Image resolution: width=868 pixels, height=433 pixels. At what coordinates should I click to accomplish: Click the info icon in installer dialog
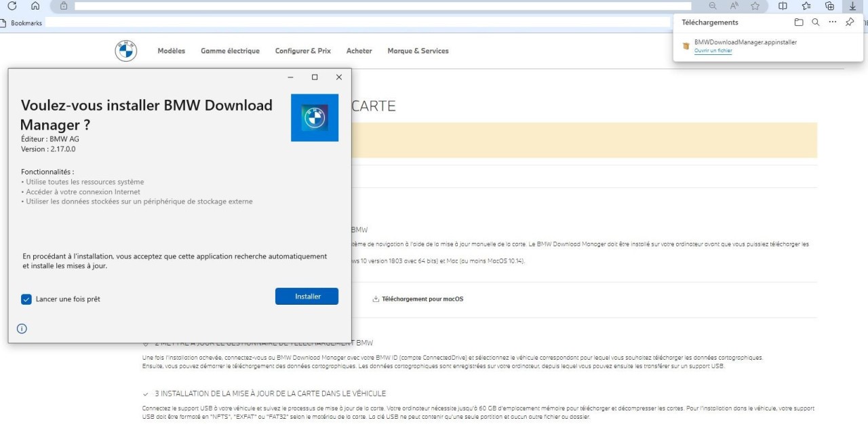[x=22, y=328]
